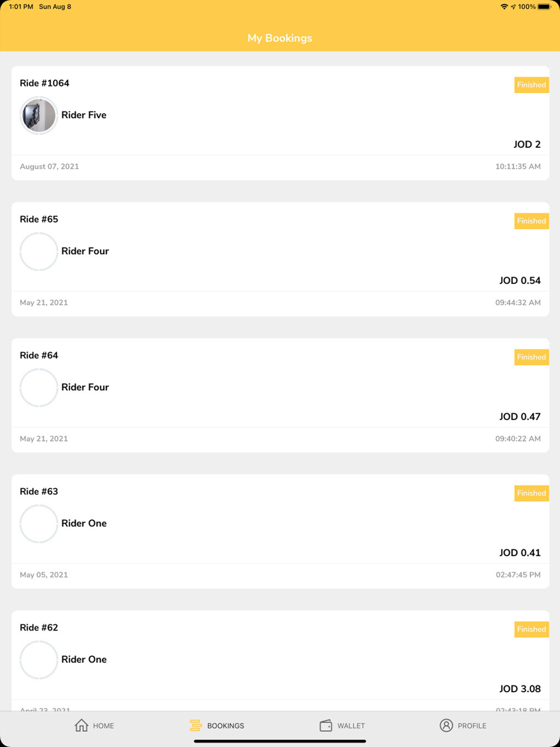
Task: Tap the empty avatar on Ride #63
Action: tap(39, 524)
